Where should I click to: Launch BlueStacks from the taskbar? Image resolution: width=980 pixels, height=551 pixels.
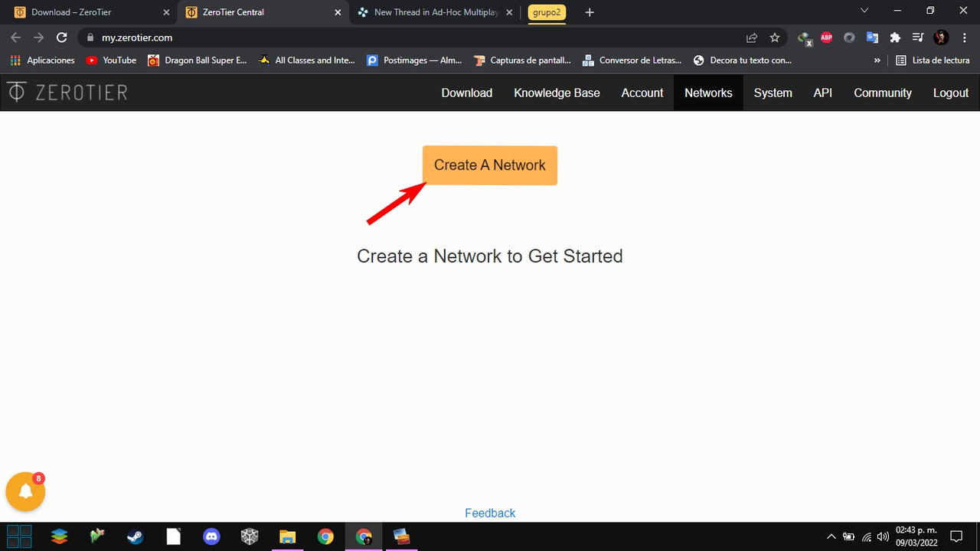(59, 536)
